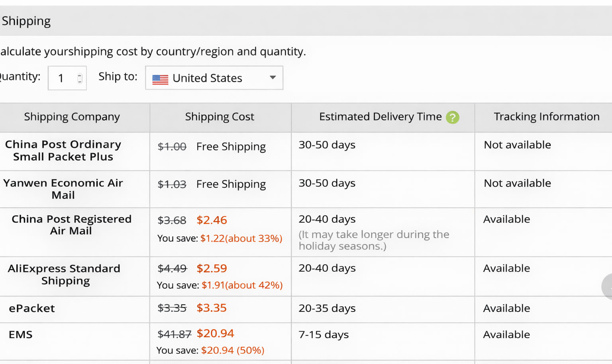Click the United States flag icon

tap(160, 79)
